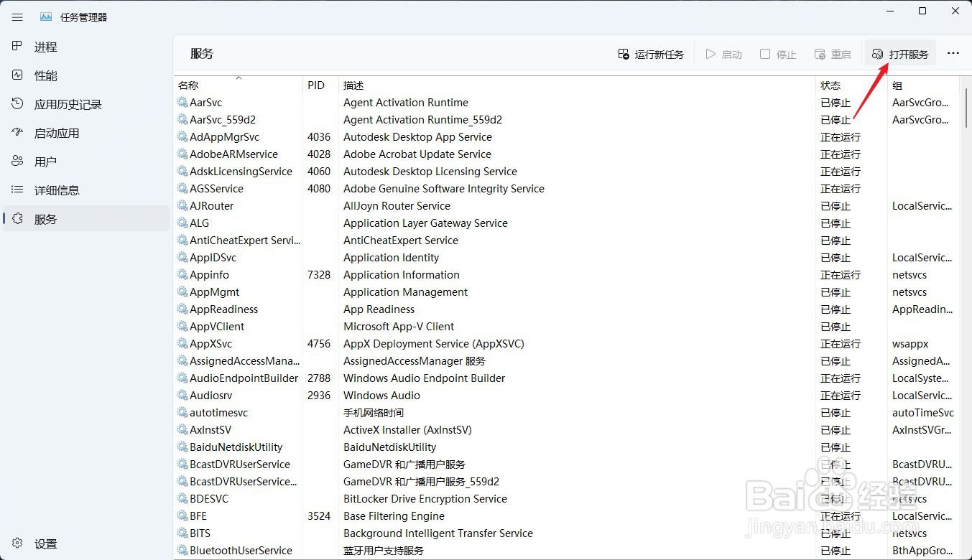Click the 'Application Layer Gateway Service' description

425,223
